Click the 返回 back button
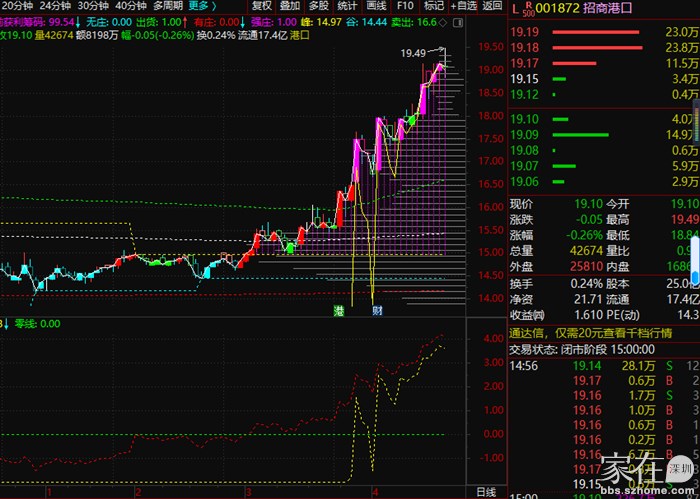Viewport: 700px width, 499px height. click(492, 6)
